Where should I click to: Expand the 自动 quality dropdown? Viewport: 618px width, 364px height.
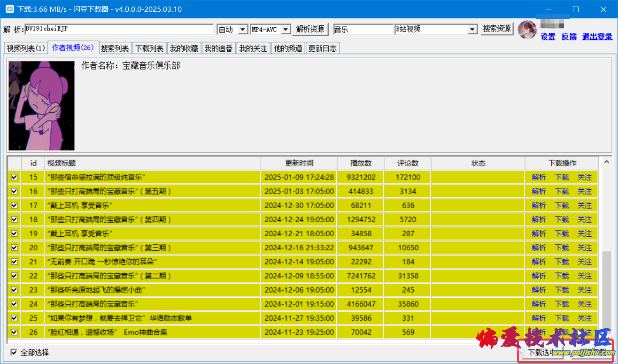(243, 30)
